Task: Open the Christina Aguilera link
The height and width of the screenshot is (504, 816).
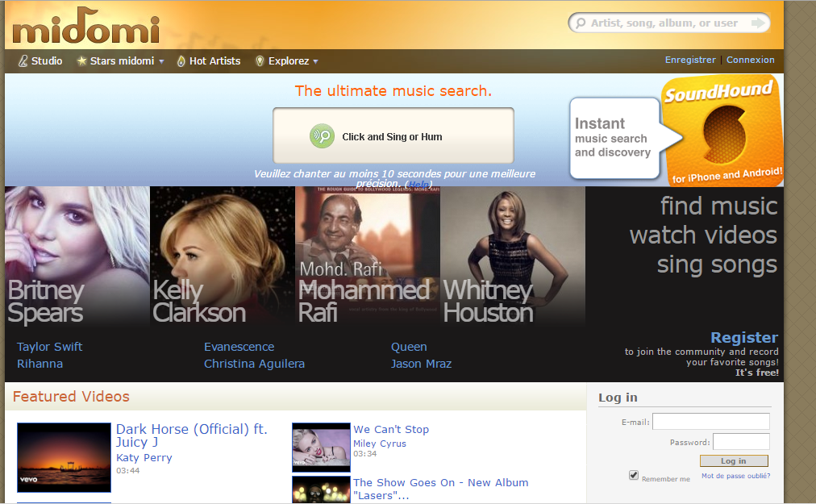Action: 254,364
